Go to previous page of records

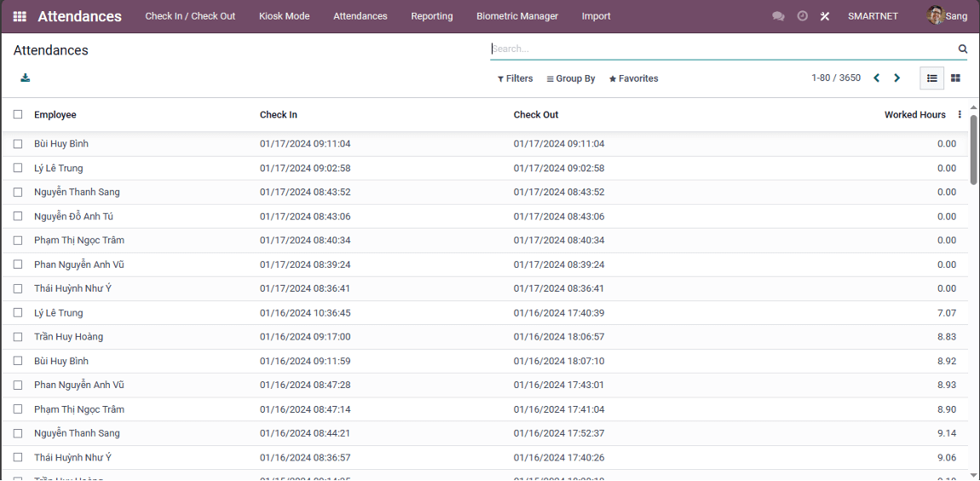tap(876, 78)
